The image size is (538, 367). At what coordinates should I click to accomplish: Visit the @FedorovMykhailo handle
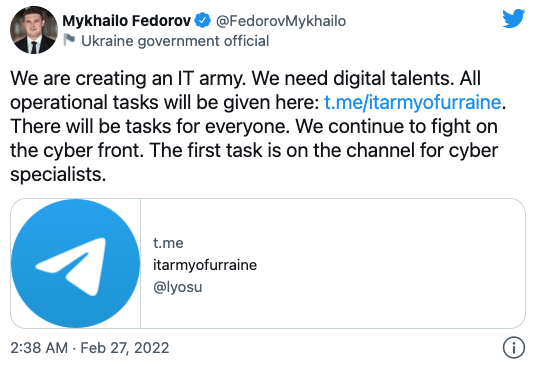[281, 21]
